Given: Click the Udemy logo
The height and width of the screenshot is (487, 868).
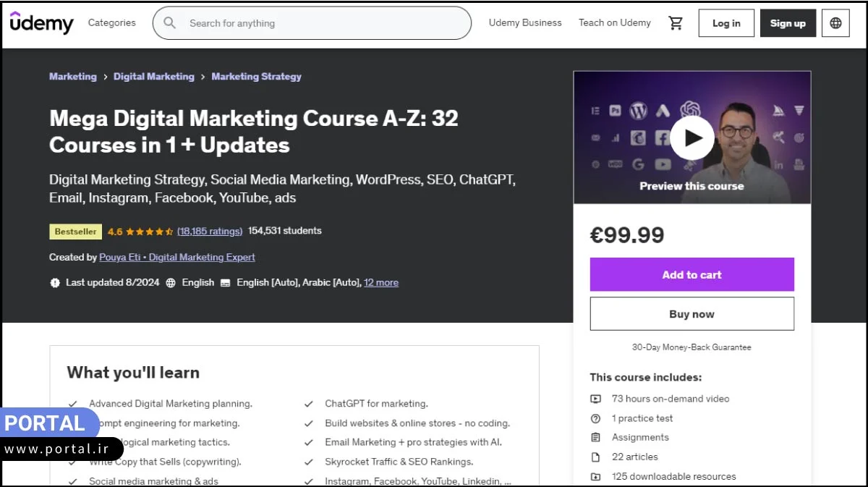Looking at the screenshot, I should (41, 22).
